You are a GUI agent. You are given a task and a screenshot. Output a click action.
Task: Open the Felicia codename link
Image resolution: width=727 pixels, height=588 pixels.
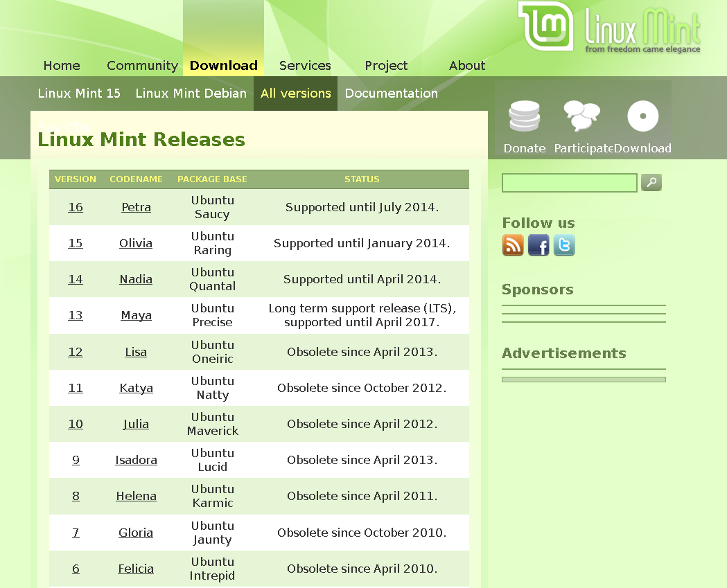pos(136,569)
